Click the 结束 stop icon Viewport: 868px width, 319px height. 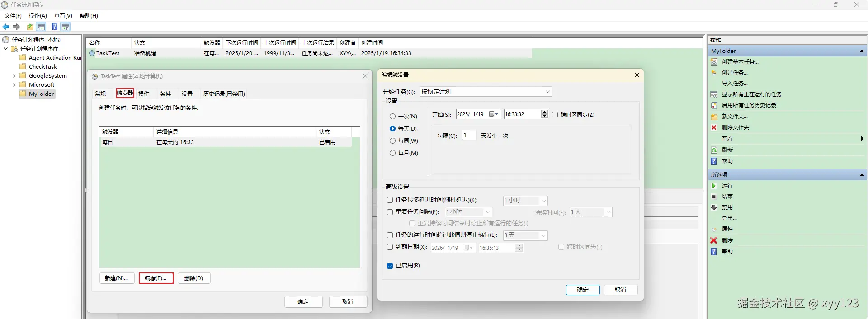pyautogui.click(x=714, y=197)
